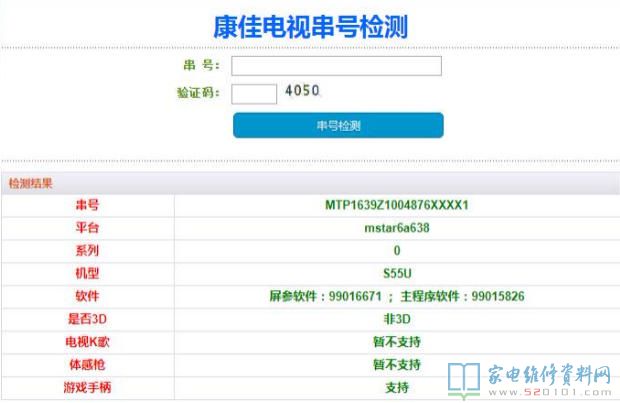
Task: Click the 验证码: form label
Action: click(x=198, y=93)
